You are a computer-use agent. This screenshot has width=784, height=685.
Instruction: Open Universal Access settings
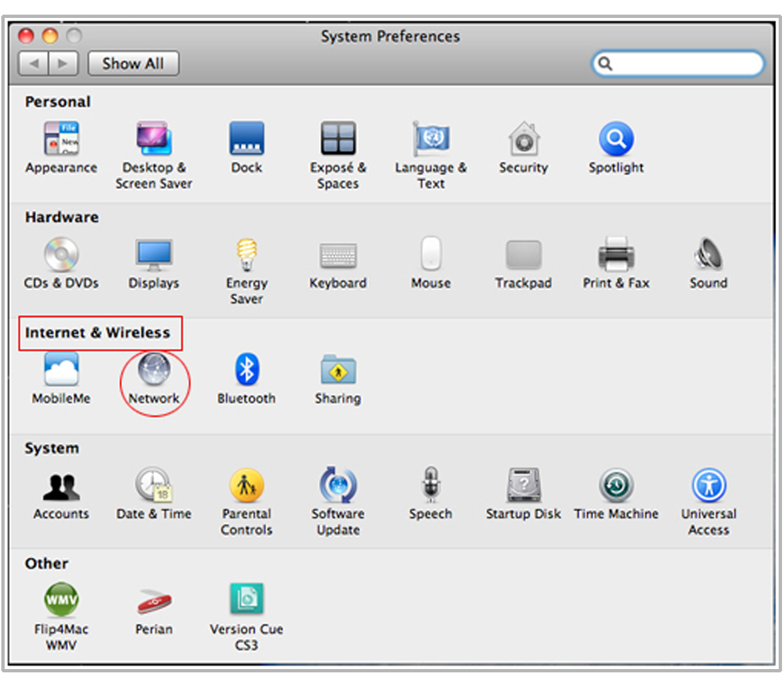(x=708, y=486)
